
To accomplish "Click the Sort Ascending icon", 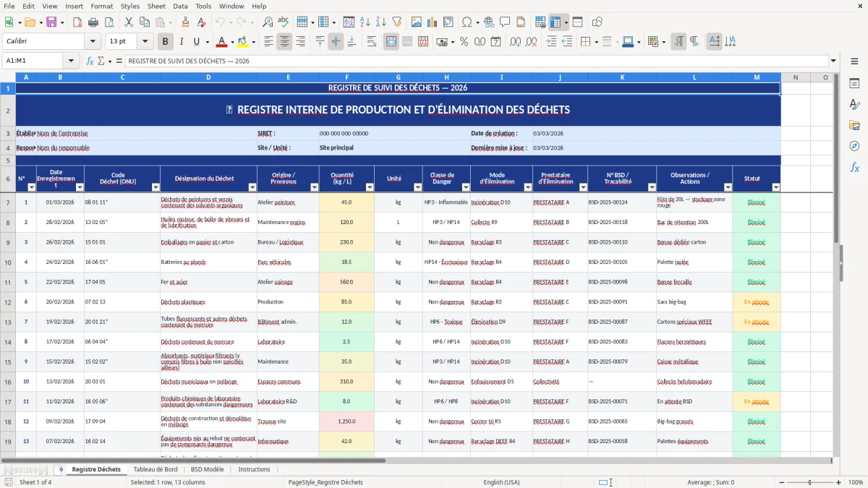I will click(365, 22).
